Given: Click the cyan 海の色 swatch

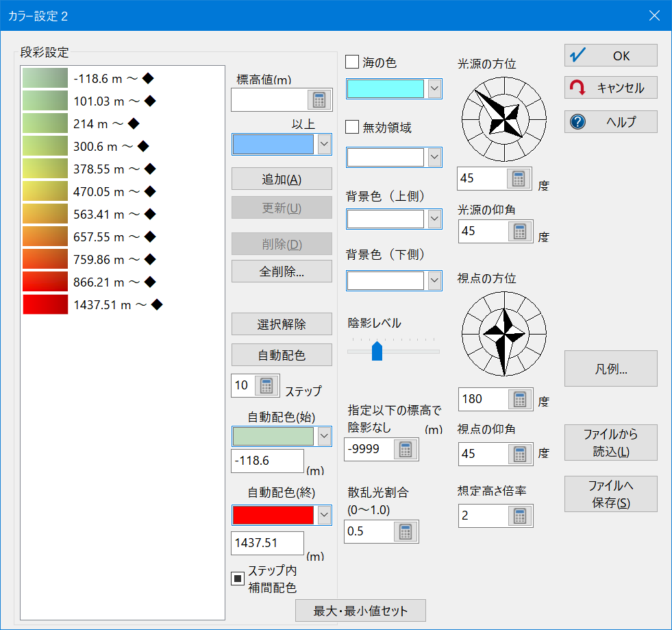Looking at the screenshot, I should point(385,88).
